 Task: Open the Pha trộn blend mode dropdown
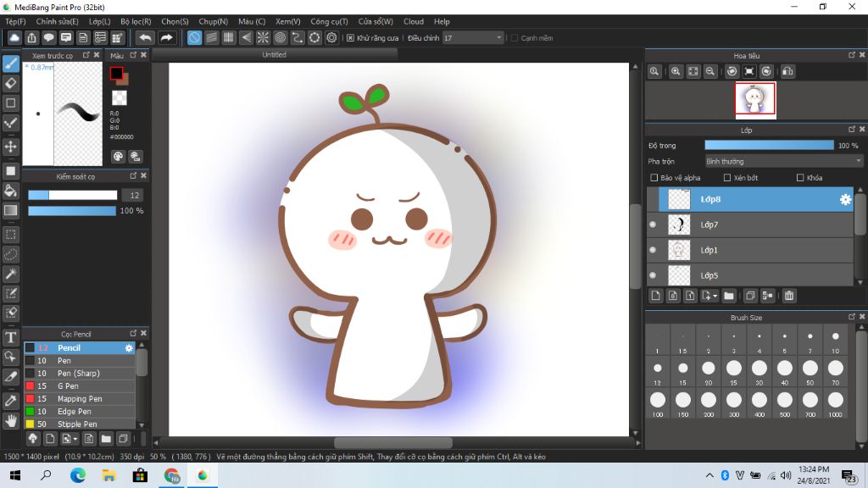[783, 162]
